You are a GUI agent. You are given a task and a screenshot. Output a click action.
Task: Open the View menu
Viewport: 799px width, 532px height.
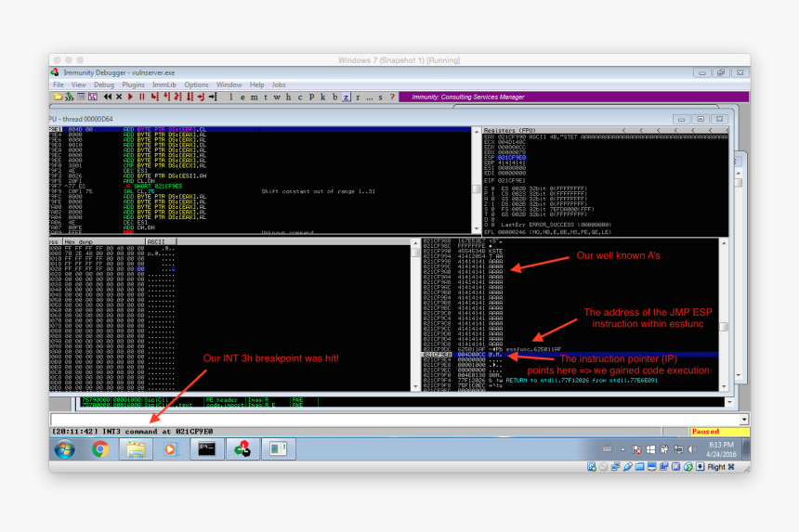(78, 84)
